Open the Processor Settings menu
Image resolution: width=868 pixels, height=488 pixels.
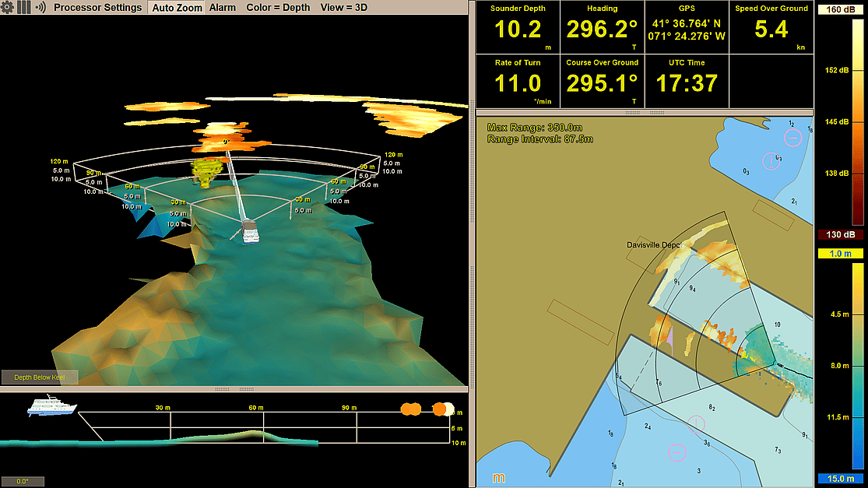[97, 8]
